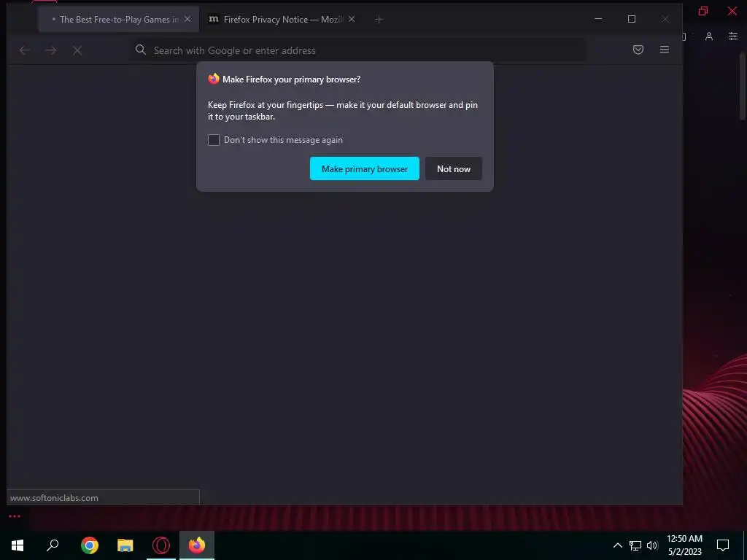Open Windows taskbar search

53,545
